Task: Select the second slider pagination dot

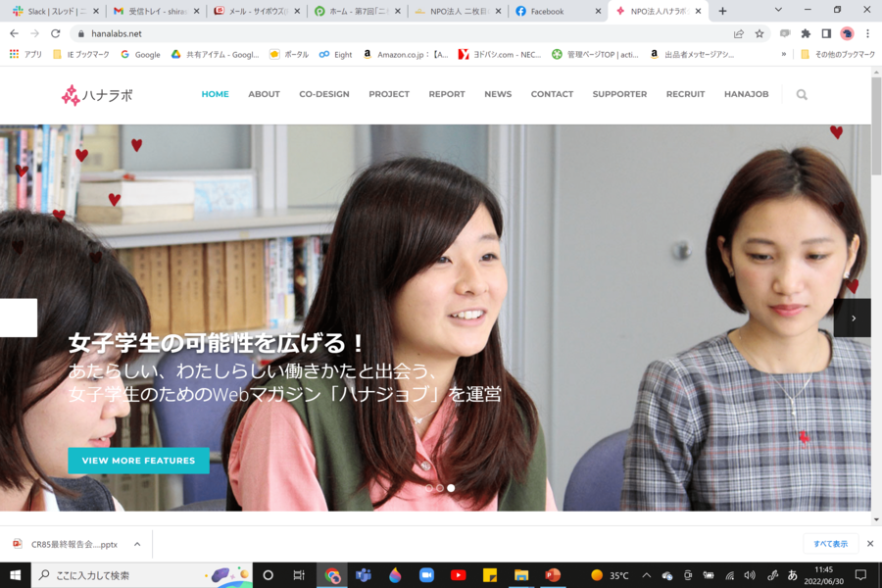Action: 439,488
